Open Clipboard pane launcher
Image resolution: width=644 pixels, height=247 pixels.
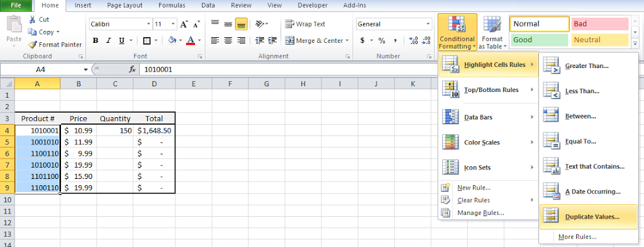pos(80,57)
